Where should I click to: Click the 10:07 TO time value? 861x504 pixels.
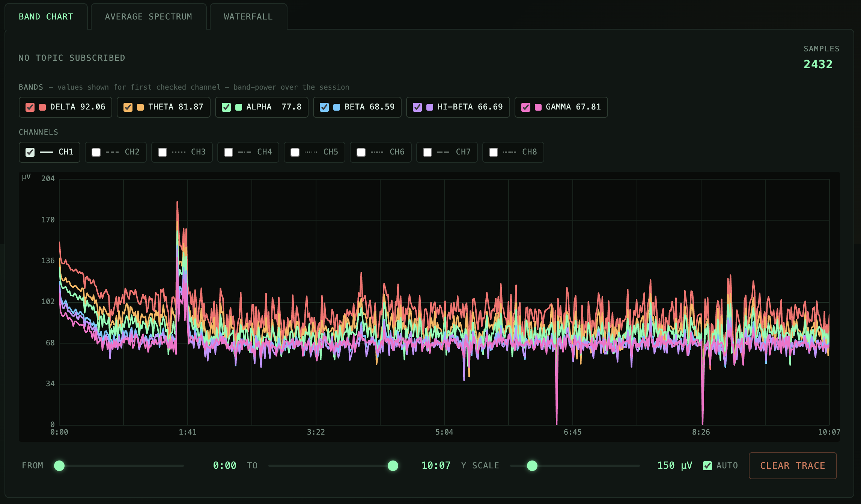436,466
